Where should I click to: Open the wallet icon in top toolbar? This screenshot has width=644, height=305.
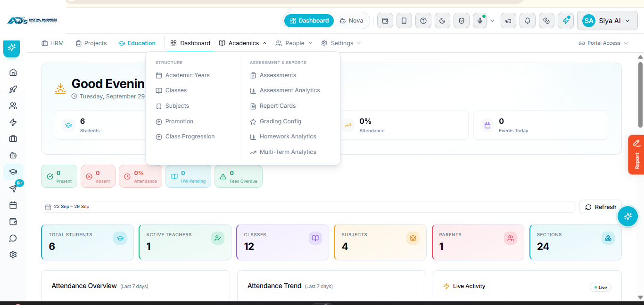coord(385,21)
